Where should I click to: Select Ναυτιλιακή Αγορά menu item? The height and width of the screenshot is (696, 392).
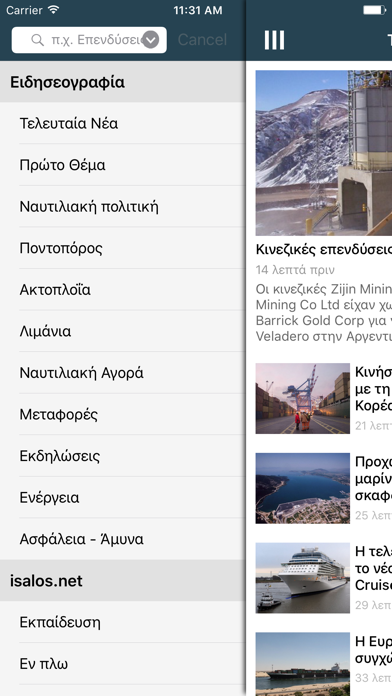pyautogui.click(x=122, y=373)
